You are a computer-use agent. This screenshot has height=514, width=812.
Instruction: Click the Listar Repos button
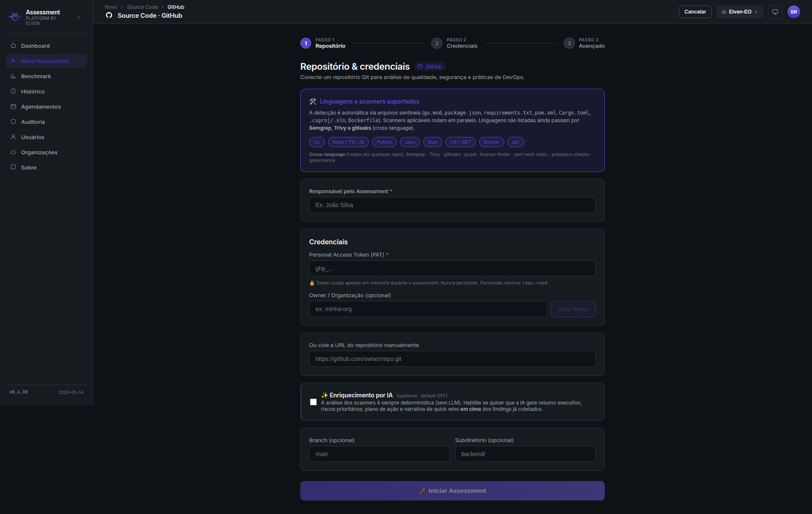tap(573, 309)
